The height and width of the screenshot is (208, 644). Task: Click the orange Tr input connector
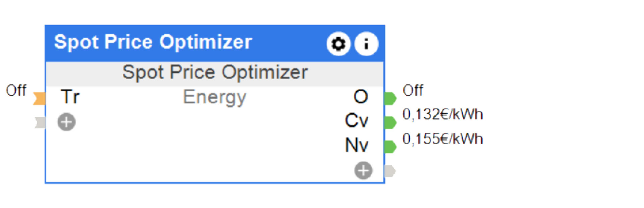click(x=40, y=98)
